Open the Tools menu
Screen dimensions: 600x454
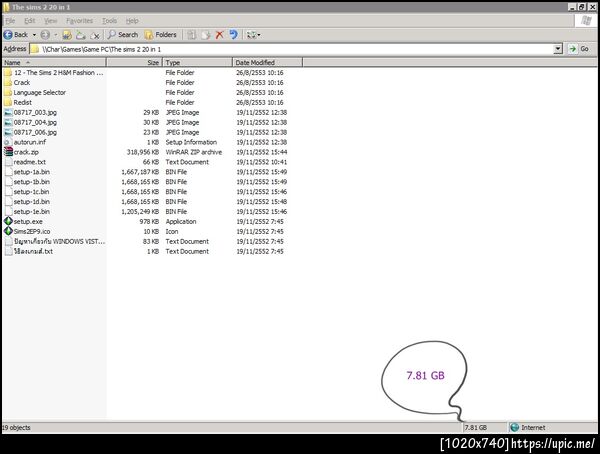click(x=109, y=21)
